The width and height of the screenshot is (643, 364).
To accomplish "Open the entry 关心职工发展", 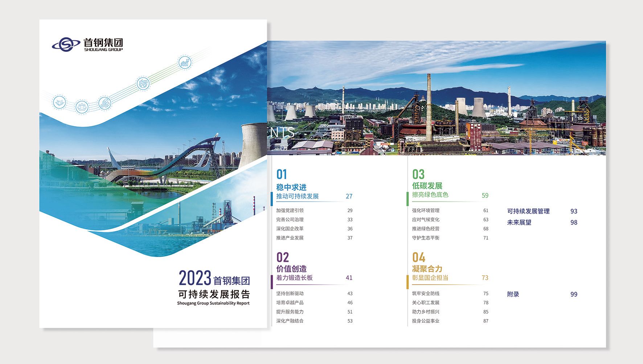I will pyautogui.click(x=426, y=302).
